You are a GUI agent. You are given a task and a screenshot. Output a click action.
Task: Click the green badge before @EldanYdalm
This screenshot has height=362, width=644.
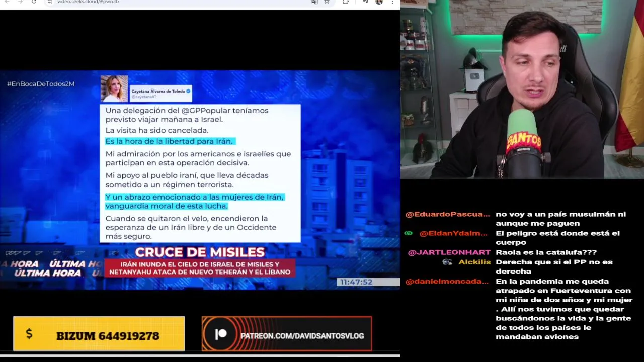click(x=408, y=233)
